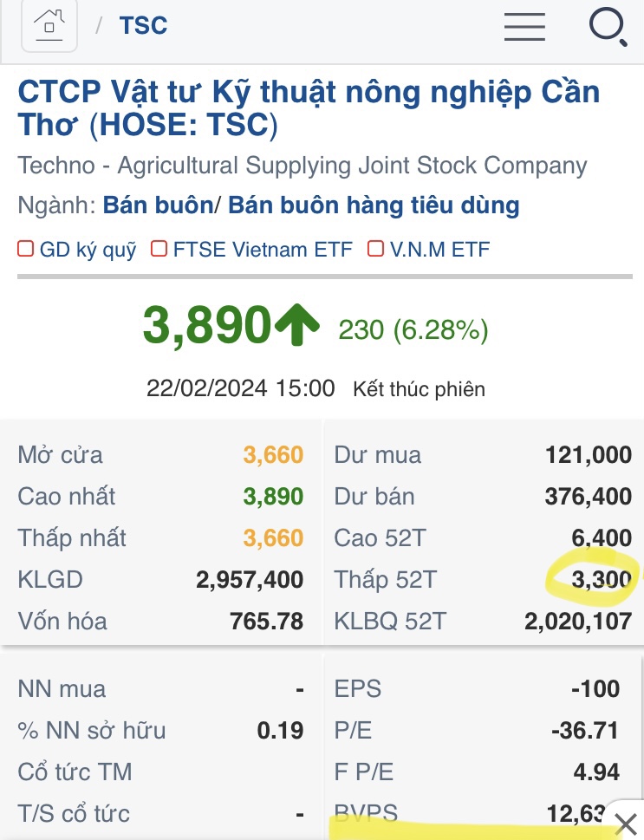The width and height of the screenshot is (644, 840).
Task: Tap the search magnifier icon
Action: [607, 26]
